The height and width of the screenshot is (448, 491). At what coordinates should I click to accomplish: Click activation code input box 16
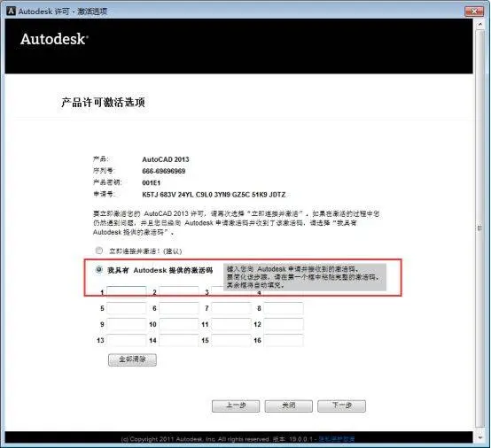pos(284,340)
